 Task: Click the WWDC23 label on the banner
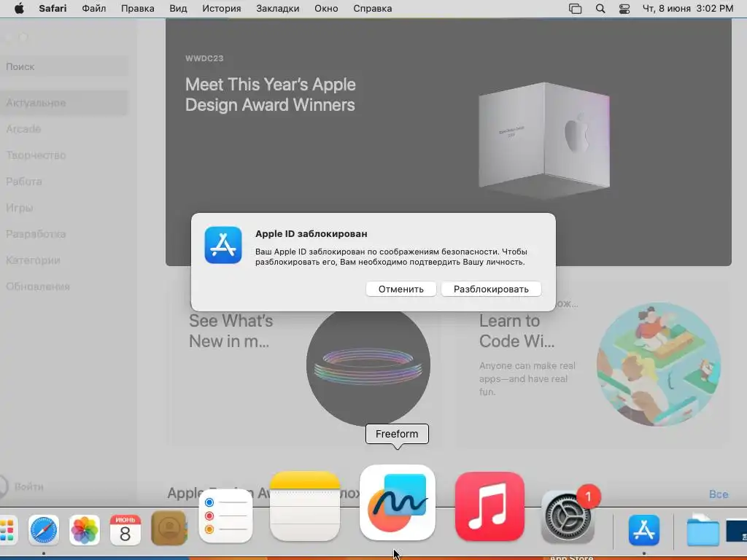tap(204, 58)
